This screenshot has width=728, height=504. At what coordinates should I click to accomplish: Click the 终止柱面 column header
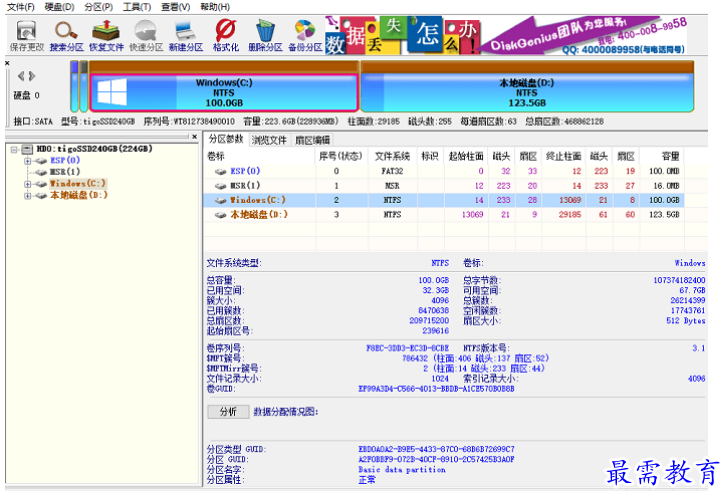point(564,156)
